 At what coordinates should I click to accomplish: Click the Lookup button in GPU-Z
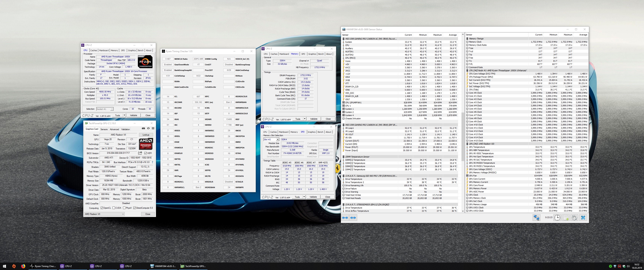(x=146, y=135)
